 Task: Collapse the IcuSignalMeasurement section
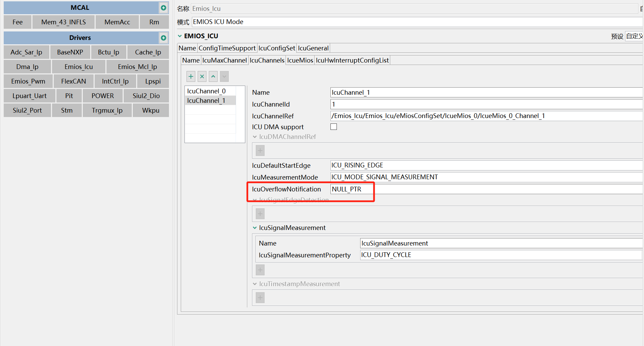pyautogui.click(x=254, y=228)
